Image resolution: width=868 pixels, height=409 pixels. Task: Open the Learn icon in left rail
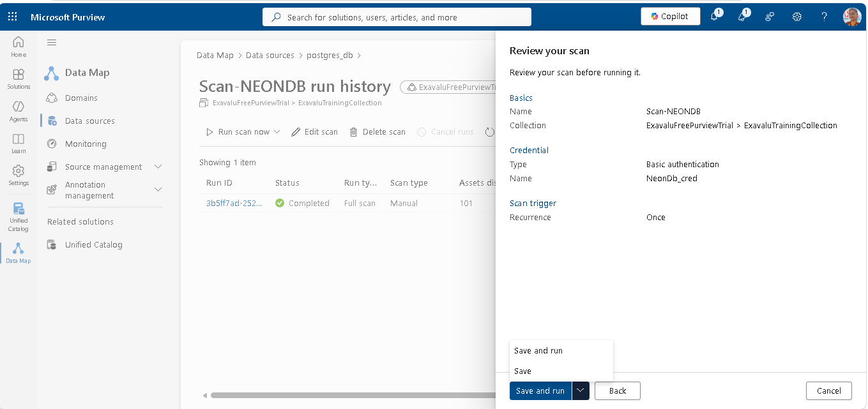(19, 143)
